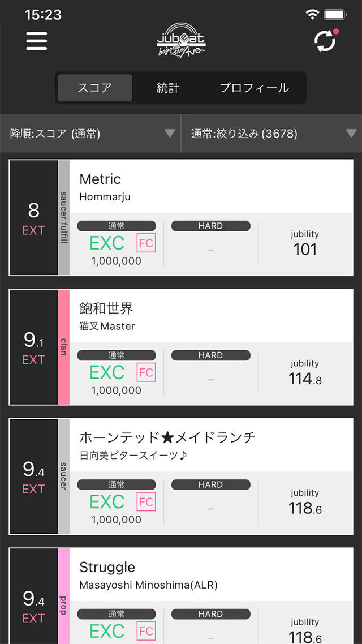Open the プロフィール tab
The width and height of the screenshot is (362, 644).
coord(255,88)
